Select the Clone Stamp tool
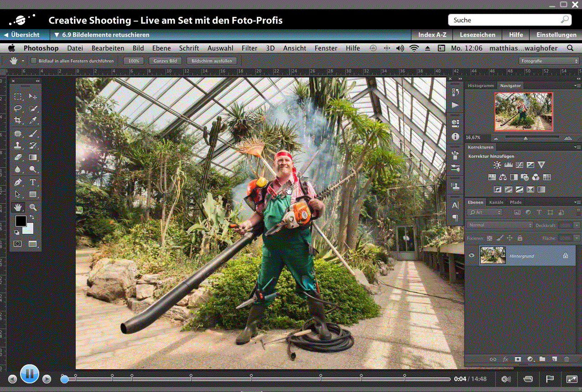Screen dimensions: 582x392 tap(18, 145)
